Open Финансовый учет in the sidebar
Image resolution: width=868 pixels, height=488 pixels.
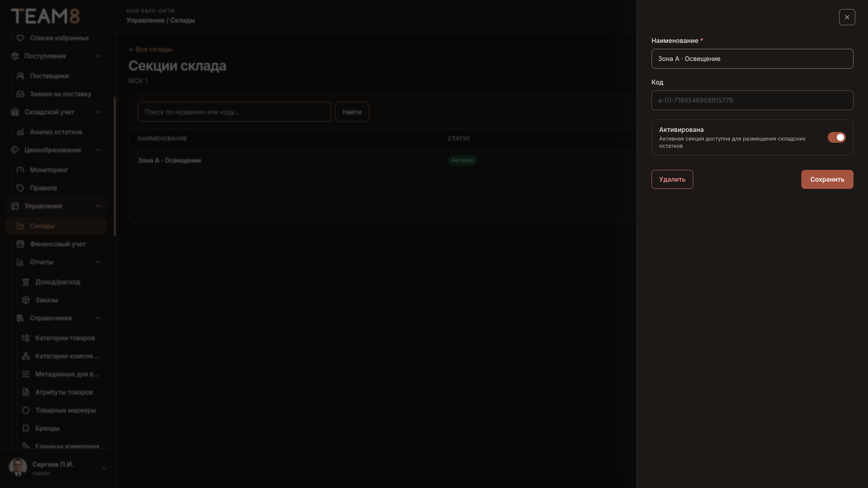click(57, 244)
